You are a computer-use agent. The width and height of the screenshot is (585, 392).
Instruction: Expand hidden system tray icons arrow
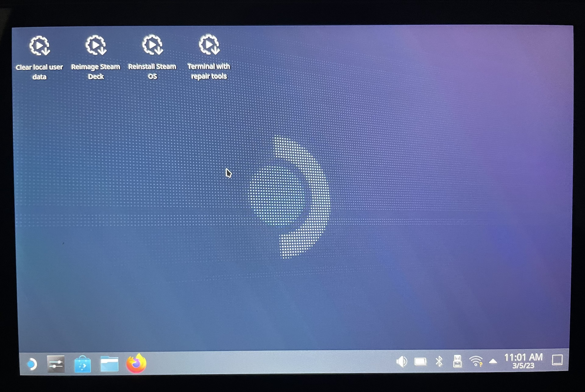(x=493, y=361)
